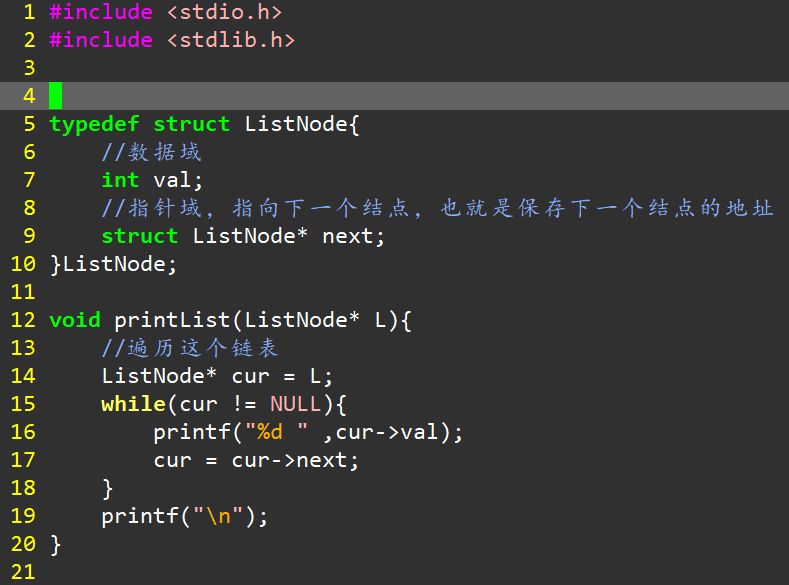Click 'ListNode* cur = L;' on line 14
The width and height of the screenshot is (789, 585).
[x=217, y=376]
